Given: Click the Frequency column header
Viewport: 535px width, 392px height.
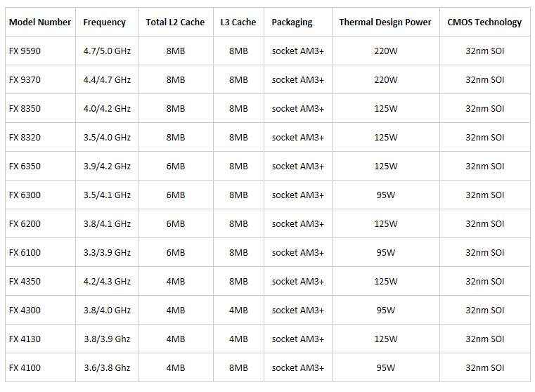Looking at the screenshot, I should point(104,22).
